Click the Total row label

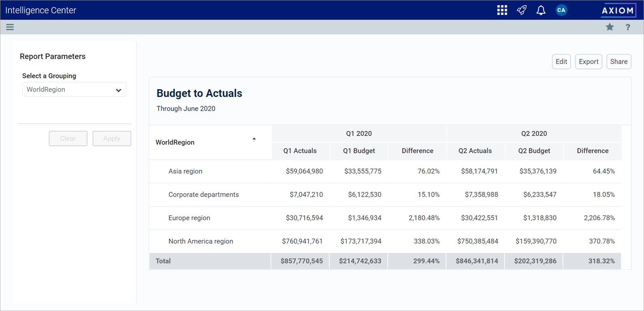point(163,261)
